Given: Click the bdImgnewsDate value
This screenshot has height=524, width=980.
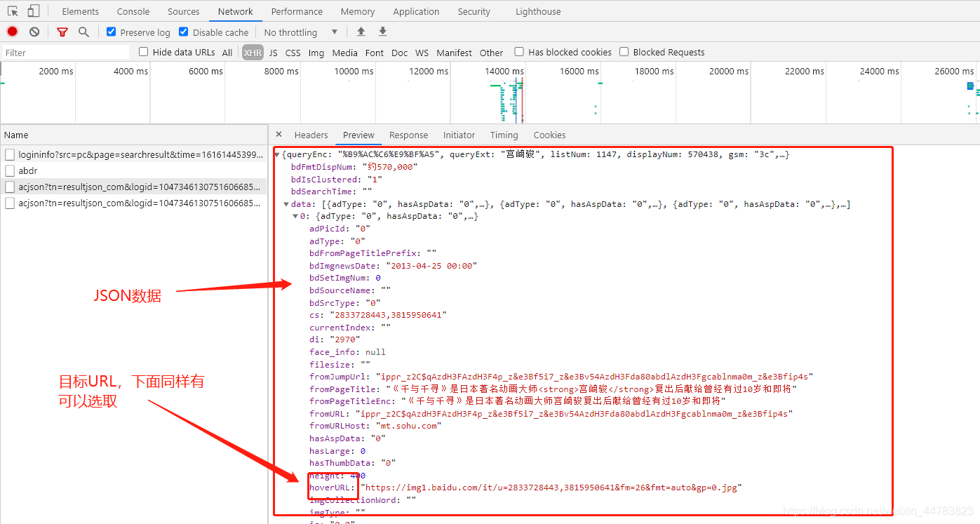Looking at the screenshot, I should pos(431,266).
